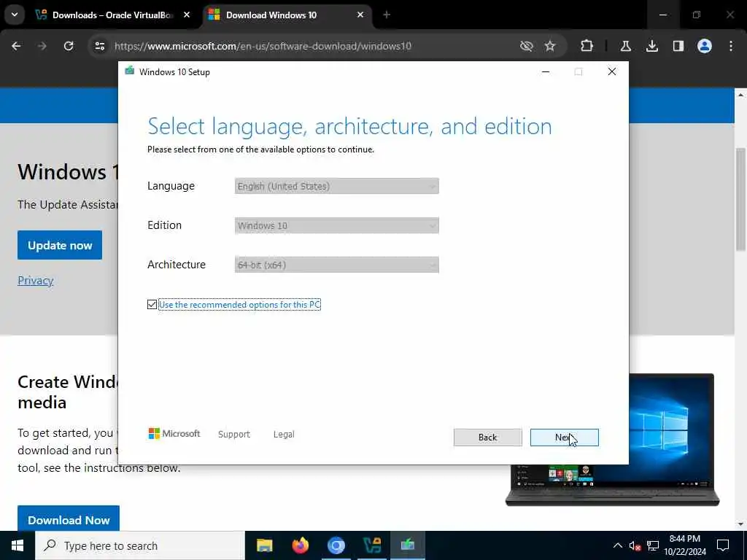Screen dimensions: 747x560
Task: Open Firefox from the taskbar
Action: click(300, 545)
